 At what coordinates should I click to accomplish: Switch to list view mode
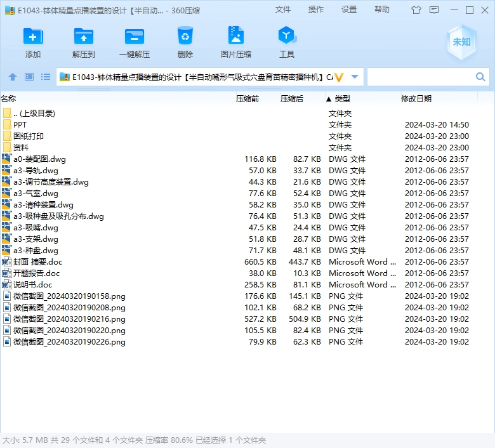point(46,77)
